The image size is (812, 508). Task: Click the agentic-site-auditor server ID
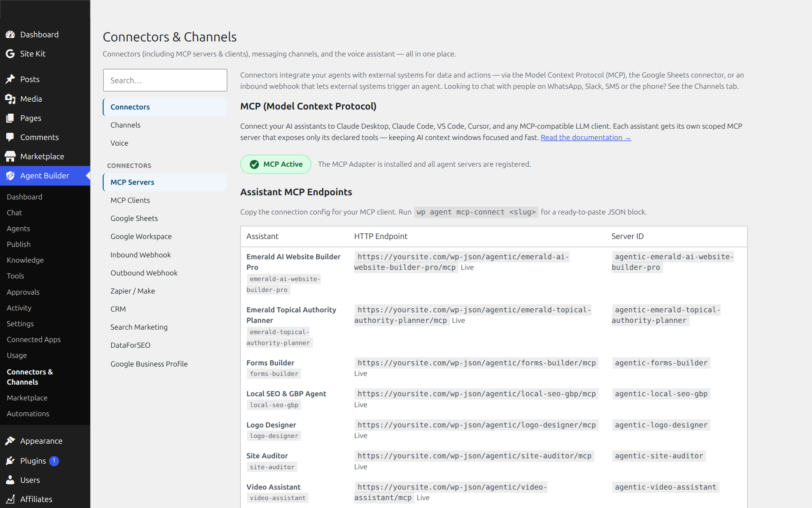click(659, 456)
